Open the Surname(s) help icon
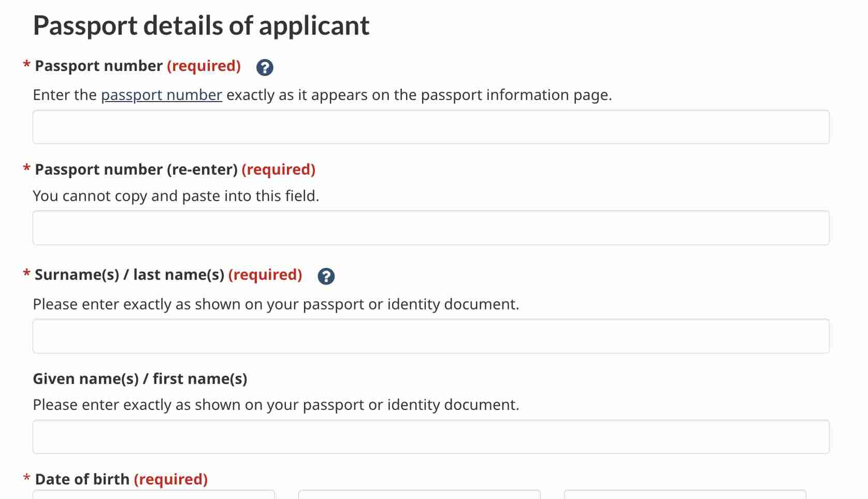The width and height of the screenshot is (868, 499). [x=326, y=276]
